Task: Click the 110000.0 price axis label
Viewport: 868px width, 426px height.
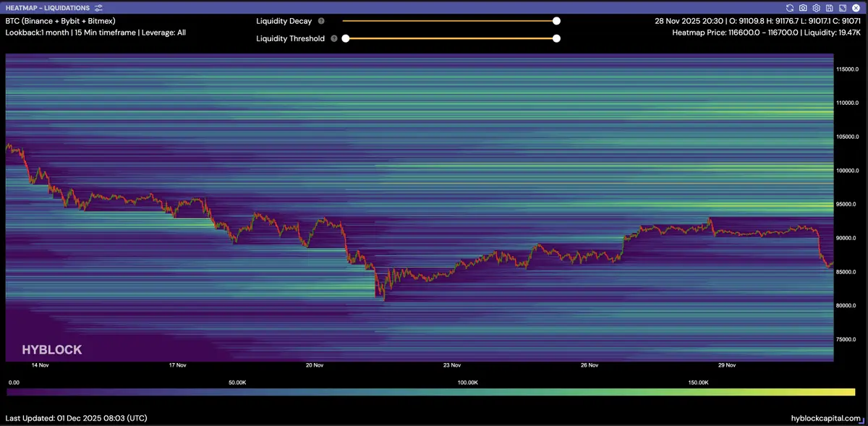Action: point(848,103)
